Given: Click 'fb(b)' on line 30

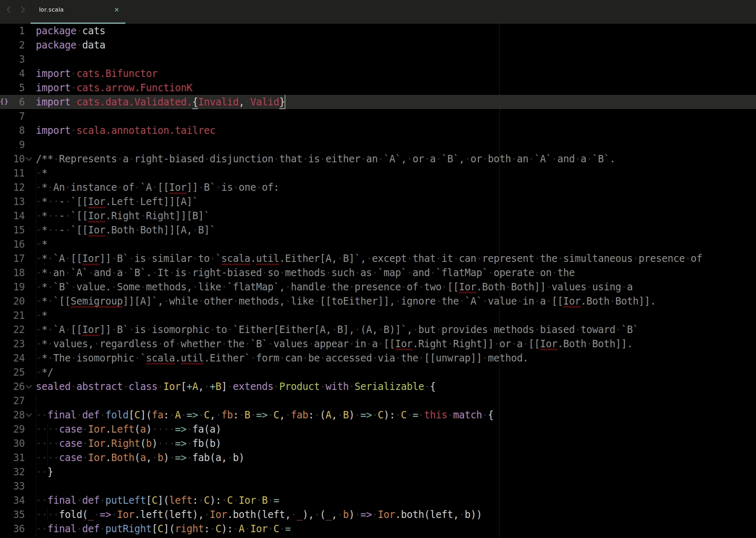Looking at the screenshot, I should [x=207, y=443].
